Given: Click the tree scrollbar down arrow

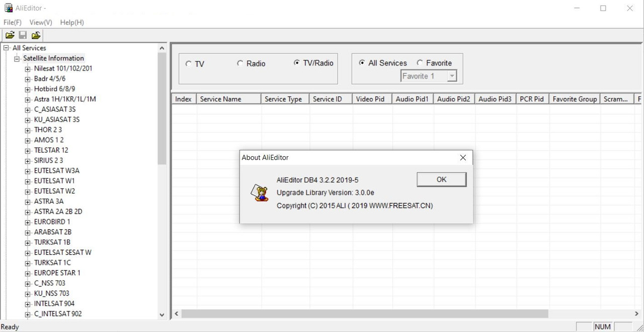Looking at the screenshot, I should (x=162, y=315).
